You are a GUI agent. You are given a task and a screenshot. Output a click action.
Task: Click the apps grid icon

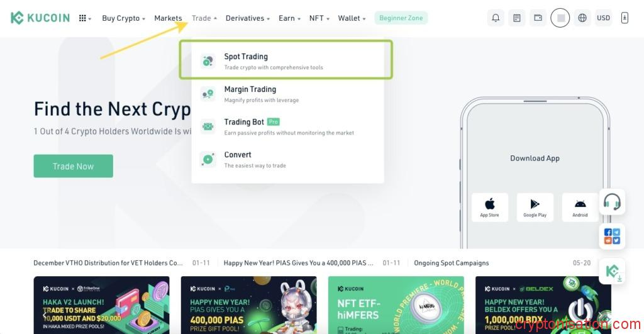pos(85,18)
